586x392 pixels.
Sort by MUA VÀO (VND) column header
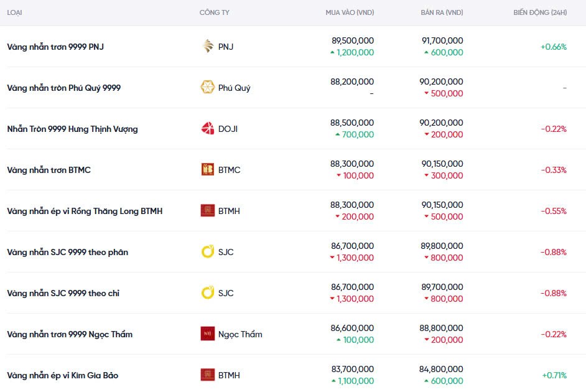click(350, 12)
